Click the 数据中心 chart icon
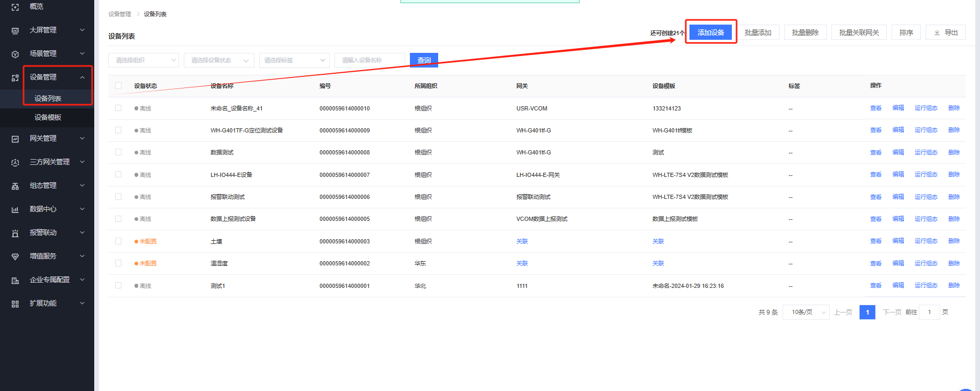Image resolution: width=980 pixels, height=391 pixels. pos(15,209)
